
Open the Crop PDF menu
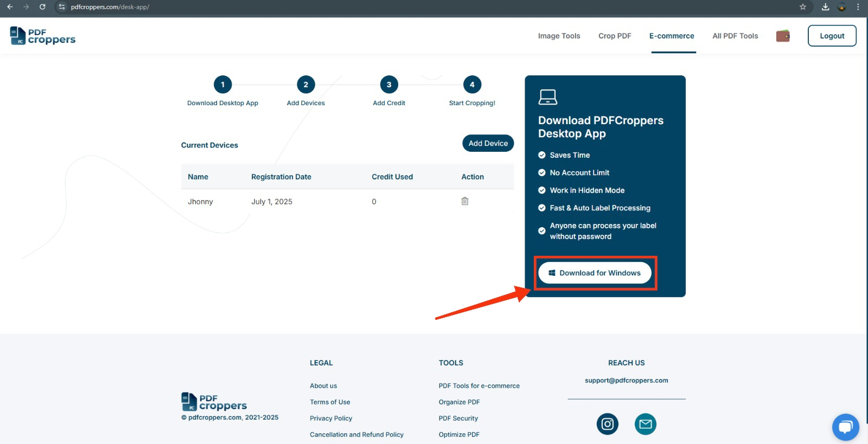[x=615, y=36]
